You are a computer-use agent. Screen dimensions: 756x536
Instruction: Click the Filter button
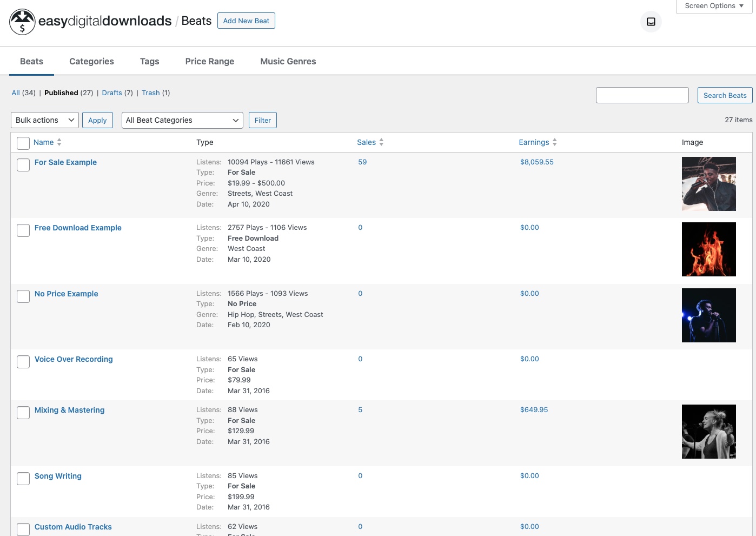tap(263, 120)
